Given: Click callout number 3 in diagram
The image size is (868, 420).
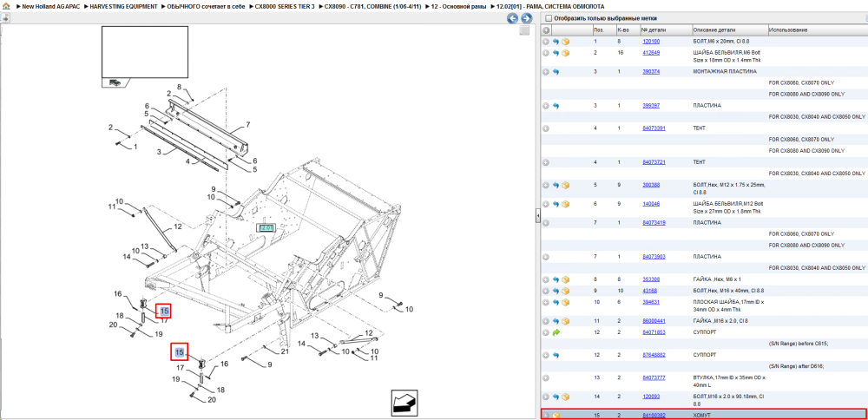Looking at the screenshot, I should [158, 151].
